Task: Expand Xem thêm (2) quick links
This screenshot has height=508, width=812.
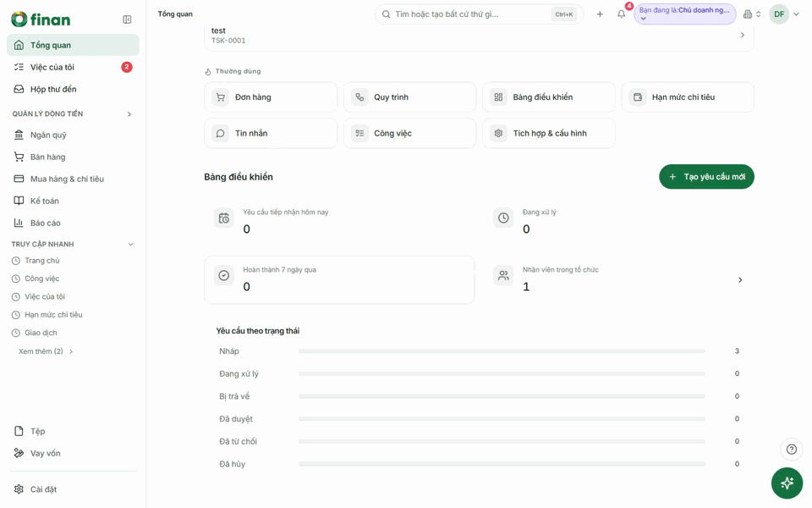Action: pos(46,351)
